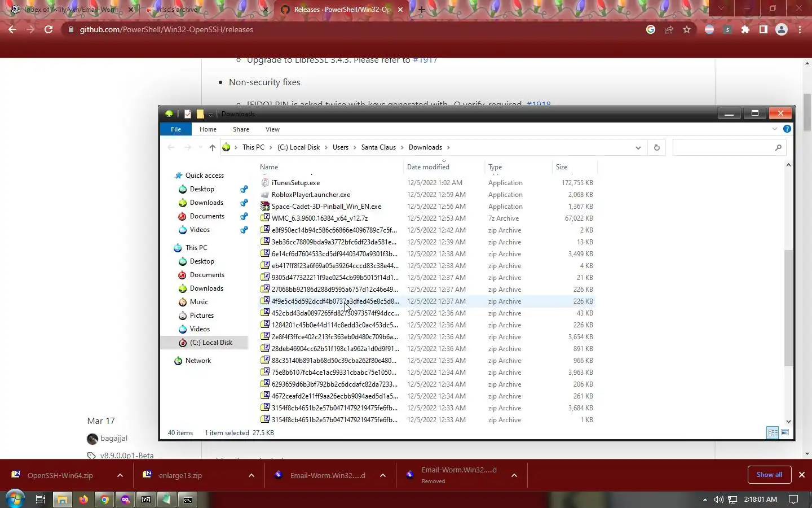The image size is (812, 508).
Task: Go up one folder level in Explorer
Action: point(212,147)
